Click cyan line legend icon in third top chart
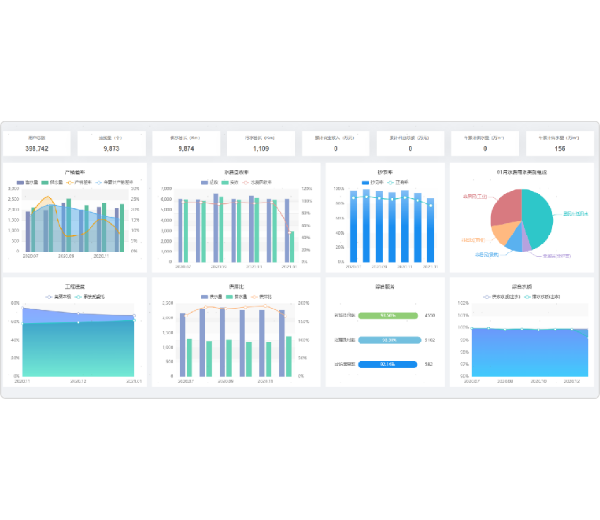 click(x=391, y=182)
